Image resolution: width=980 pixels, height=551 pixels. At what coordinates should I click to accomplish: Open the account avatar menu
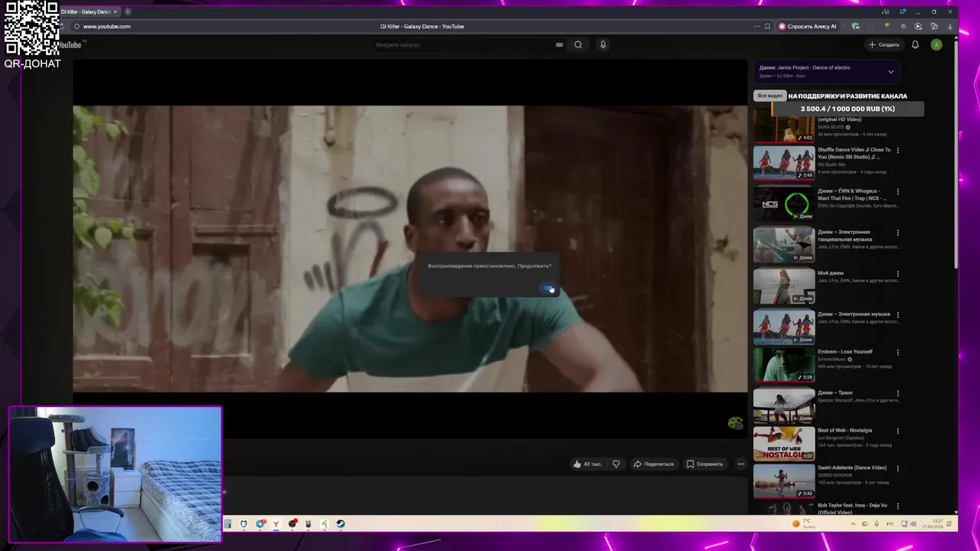pyautogui.click(x=936, y=44)
